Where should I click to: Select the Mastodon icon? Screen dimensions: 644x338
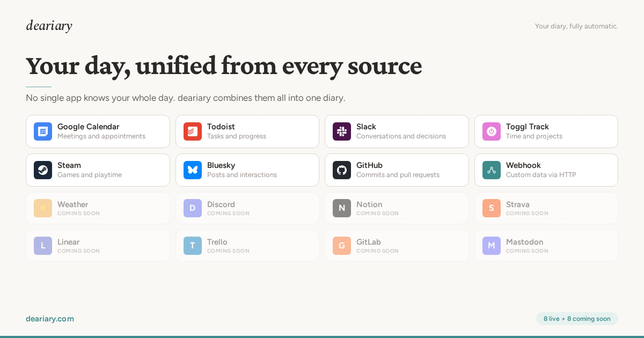[492, 246]
